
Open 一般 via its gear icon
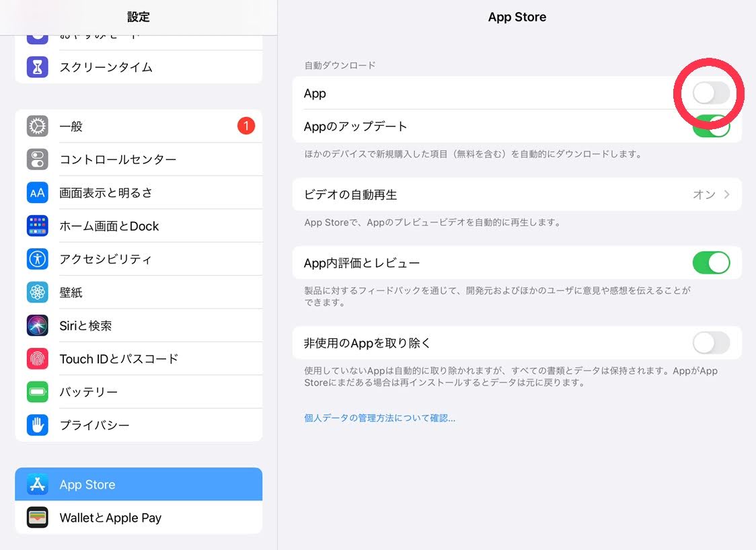(37, 126)
